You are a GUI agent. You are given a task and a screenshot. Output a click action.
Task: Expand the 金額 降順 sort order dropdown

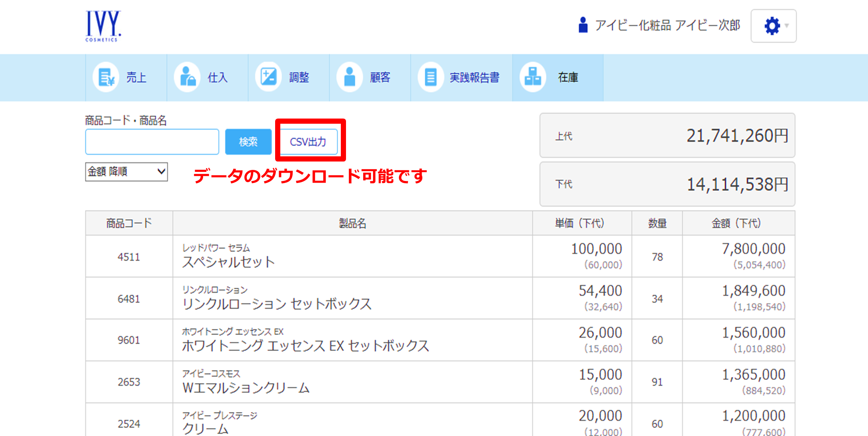(126, 172)
